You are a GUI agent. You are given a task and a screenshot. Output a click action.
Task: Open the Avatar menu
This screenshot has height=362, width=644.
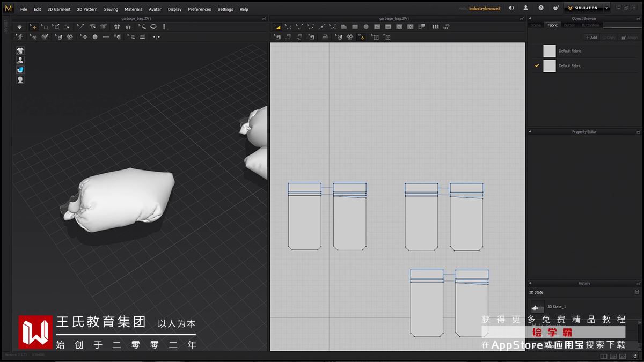point(155,9)
